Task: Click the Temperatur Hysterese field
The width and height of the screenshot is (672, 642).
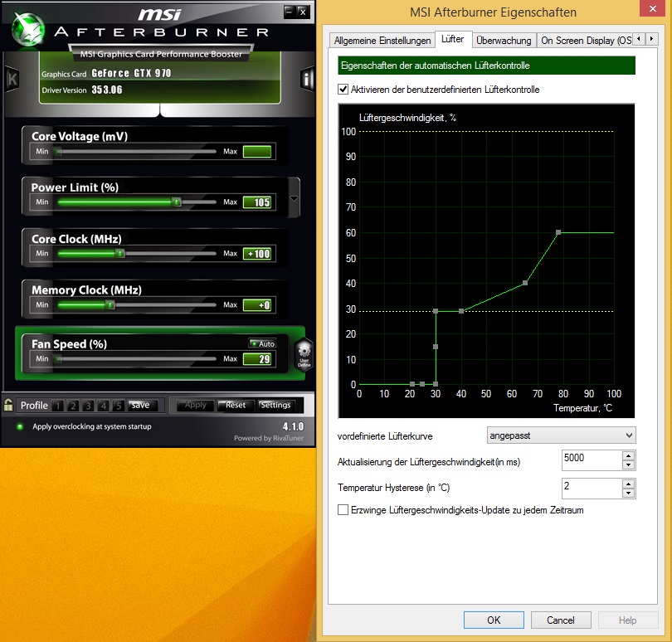Action: tap(592, 489)
